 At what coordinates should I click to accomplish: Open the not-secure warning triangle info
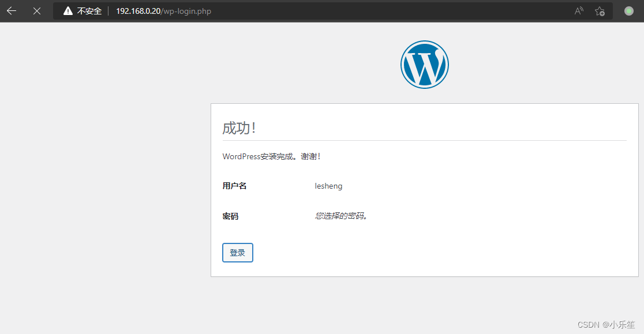[68, 11]
